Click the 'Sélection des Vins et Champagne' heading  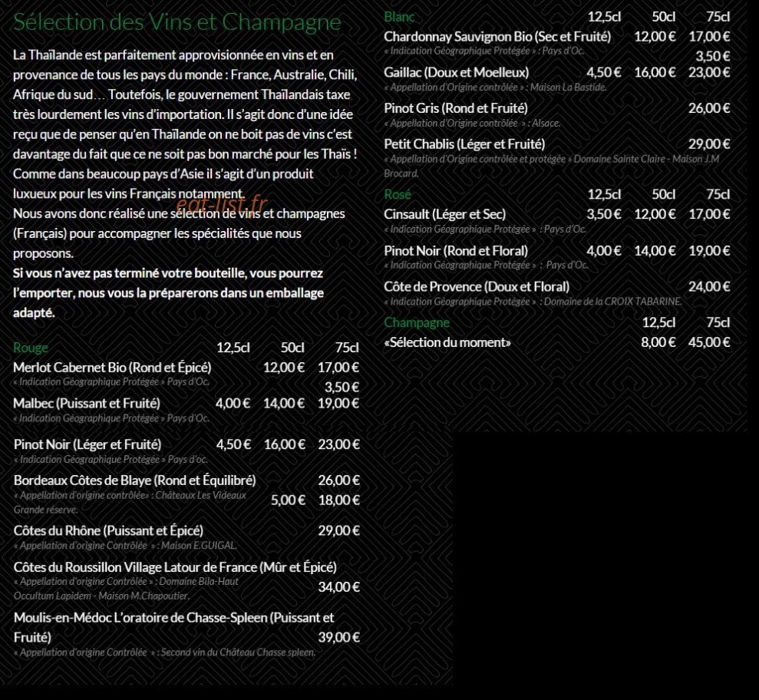177,22
